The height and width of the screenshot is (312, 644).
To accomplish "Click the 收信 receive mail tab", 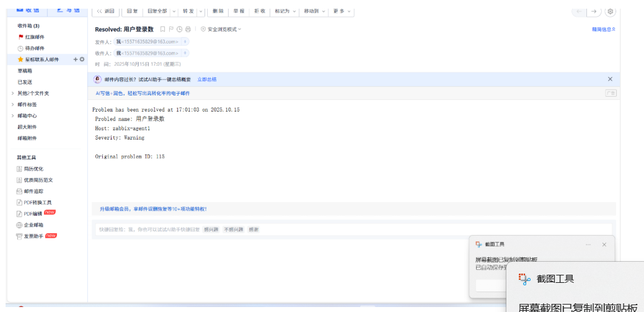I will pyautogui.click(x=27, y=11).
